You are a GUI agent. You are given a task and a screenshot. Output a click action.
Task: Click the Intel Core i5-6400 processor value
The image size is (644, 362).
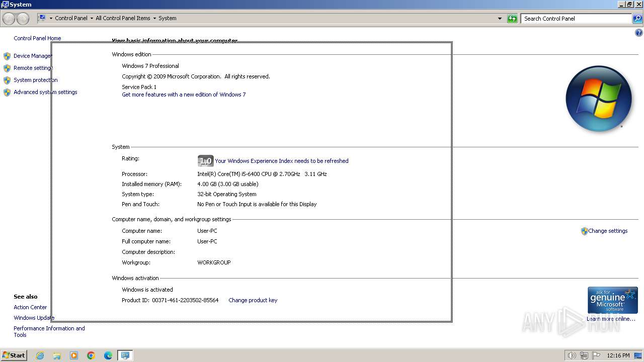click(x=262, y=174)
